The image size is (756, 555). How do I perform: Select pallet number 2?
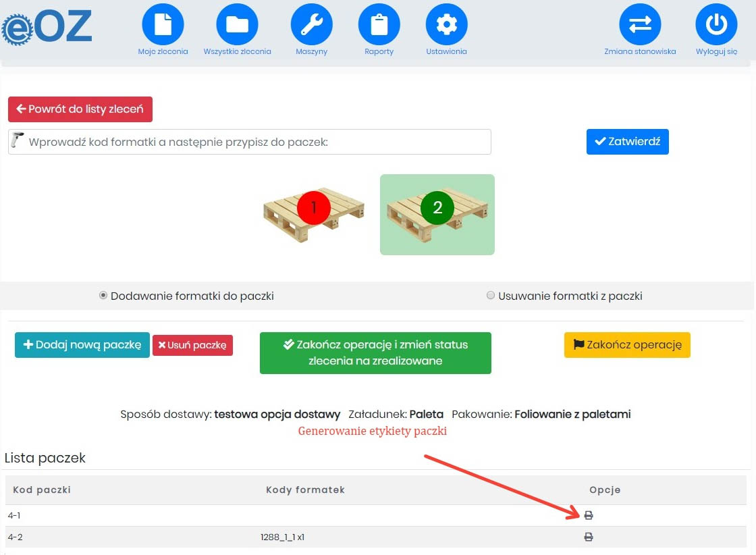point(437,214)
